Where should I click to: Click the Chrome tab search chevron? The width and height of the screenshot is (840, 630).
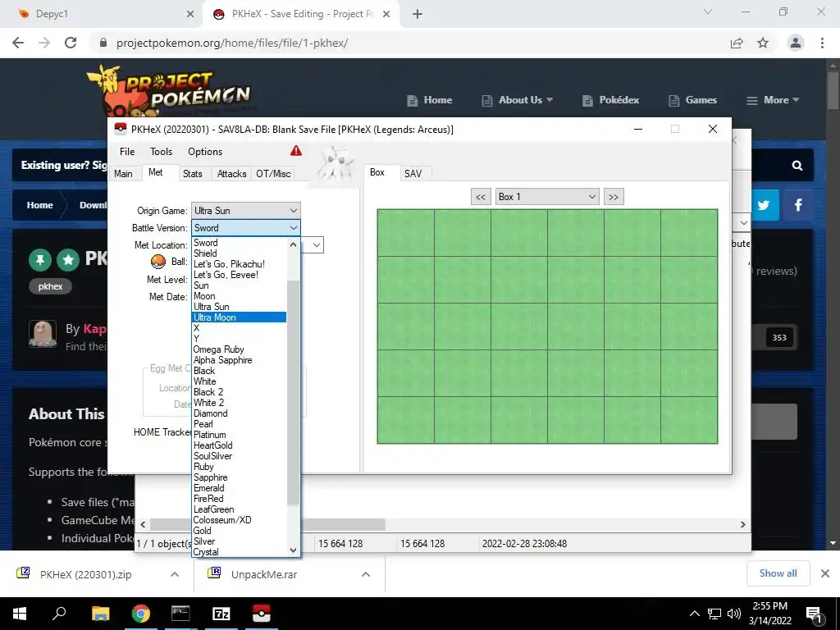[708, 12]
